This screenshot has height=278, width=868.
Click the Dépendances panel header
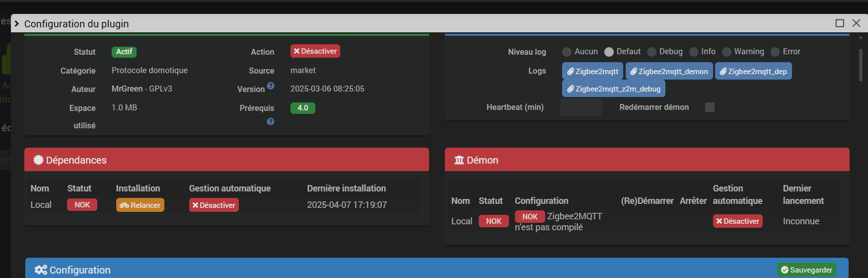pyautogui.click(x=226, y=160)
